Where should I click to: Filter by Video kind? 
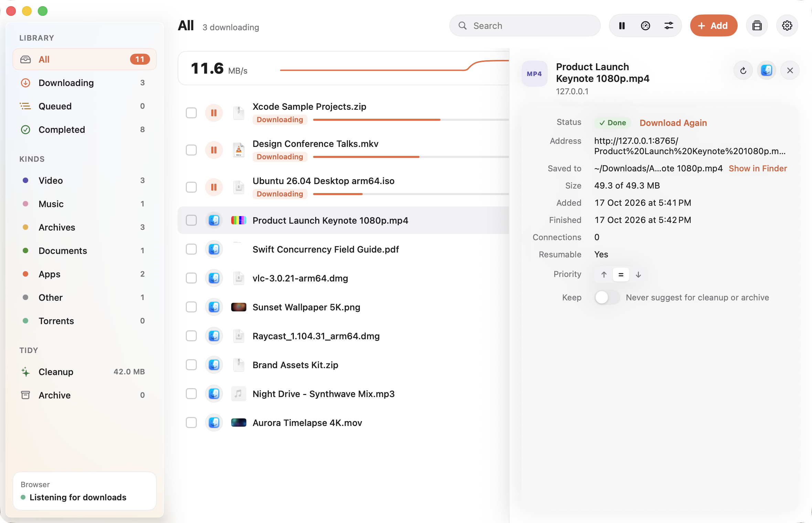click(x=85, y=181)
